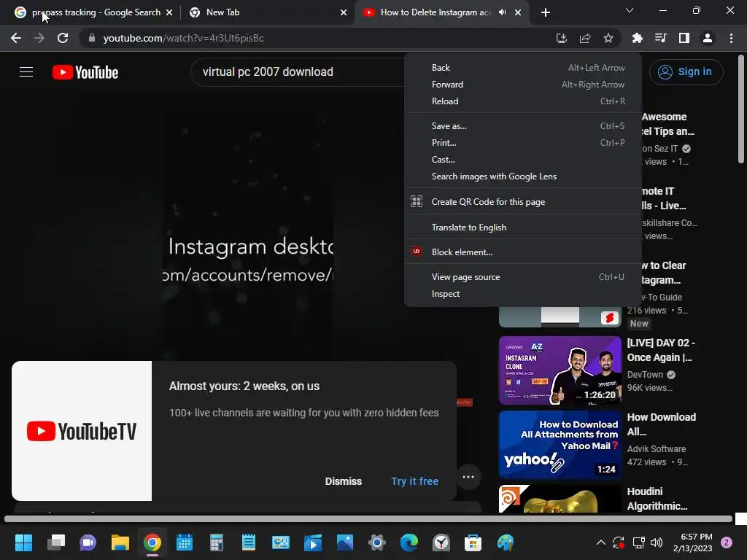Choose Cast... from context menu
This screenshot has height=560, width=747.
(523, 160)
